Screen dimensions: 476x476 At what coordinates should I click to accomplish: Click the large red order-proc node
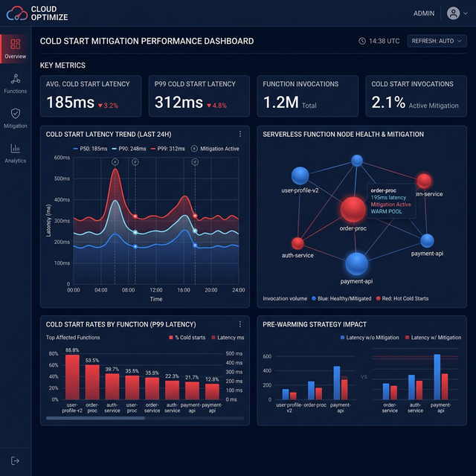[353, 210]
